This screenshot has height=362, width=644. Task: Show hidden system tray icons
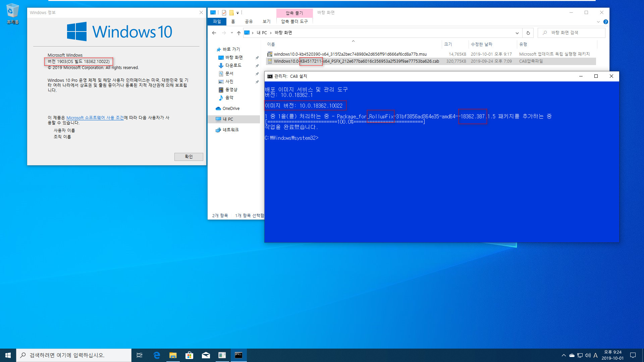(563, 355)
